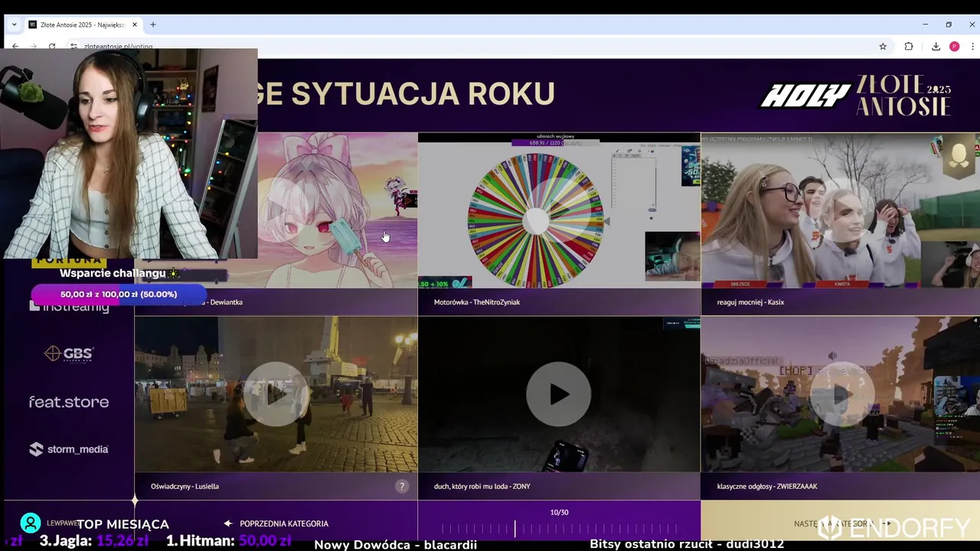The height and width of the screenshot is (551, 980).
Task: Select the klasyczne odgłosy - ZWIERZAAAK caption
Action: tap(767, 487)
